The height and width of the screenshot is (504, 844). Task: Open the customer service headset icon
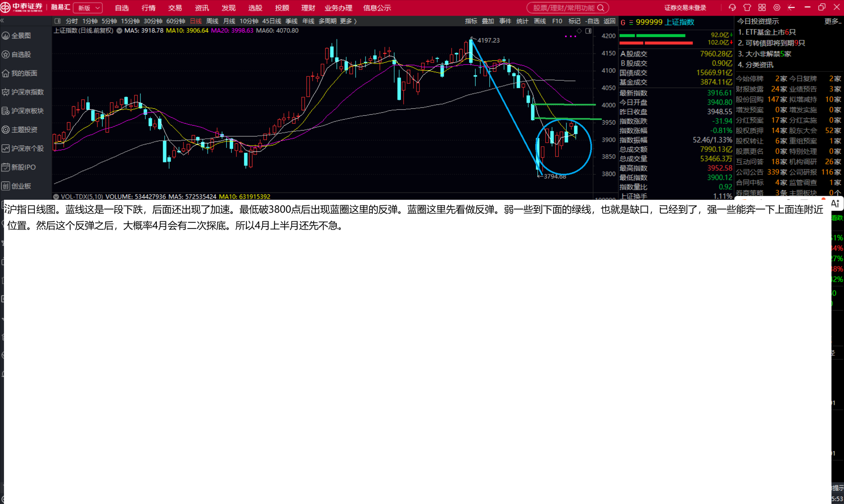click(x=732, y=8)
